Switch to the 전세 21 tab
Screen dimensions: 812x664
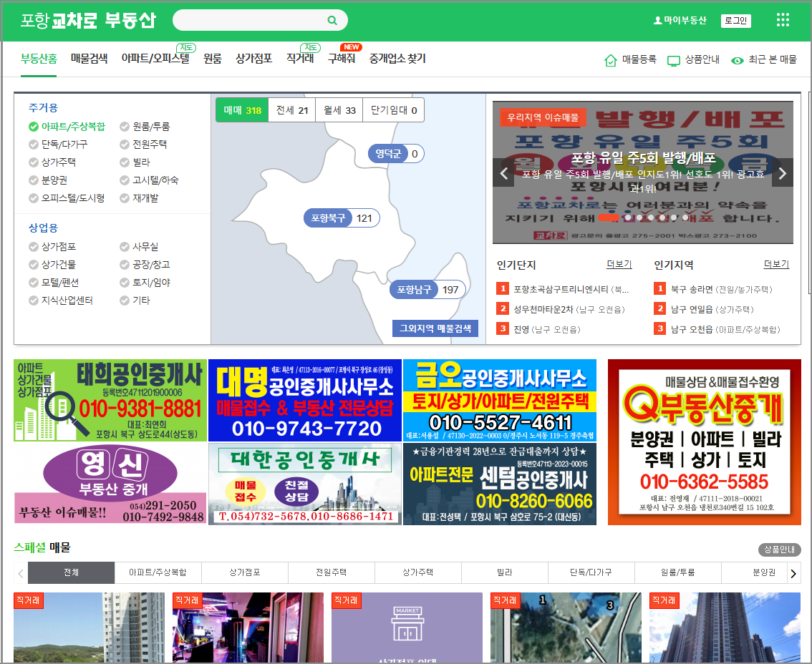pos(291,111)
